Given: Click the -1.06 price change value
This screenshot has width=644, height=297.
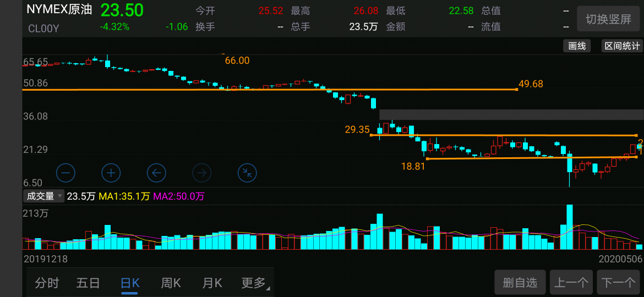Looking at the screenshot, I should 177,27.
